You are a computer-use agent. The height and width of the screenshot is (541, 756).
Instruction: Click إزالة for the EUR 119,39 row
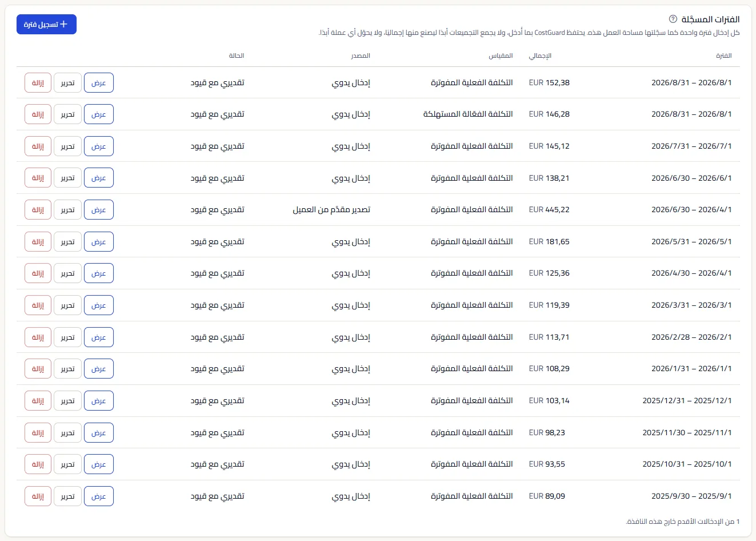[38, 305]
